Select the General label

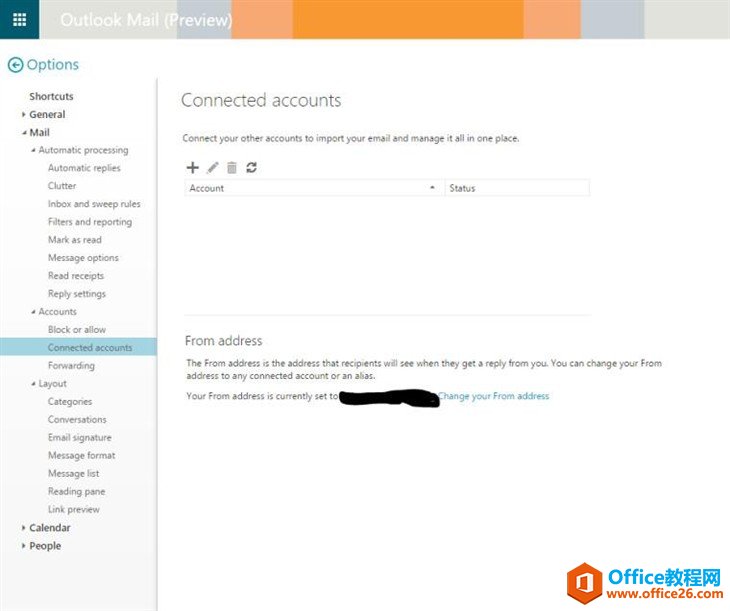tap(47, 115)
